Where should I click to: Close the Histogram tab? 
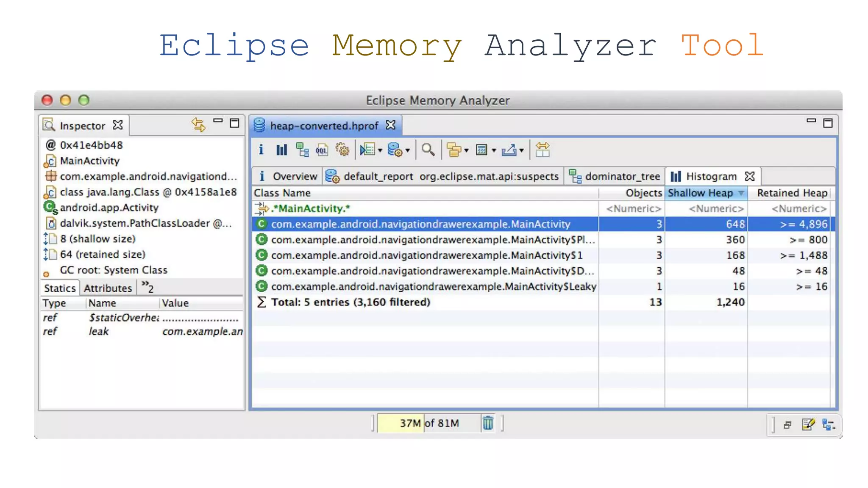(750, 176)
